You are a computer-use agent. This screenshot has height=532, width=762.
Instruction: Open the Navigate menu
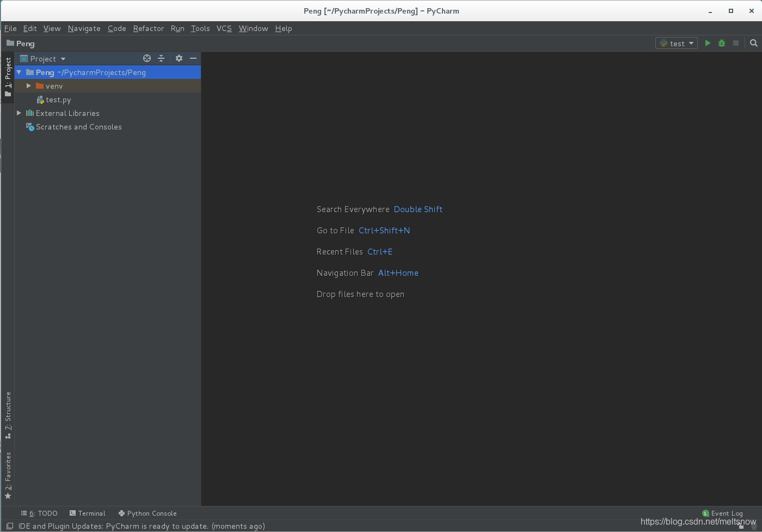[x=84, y=28]
